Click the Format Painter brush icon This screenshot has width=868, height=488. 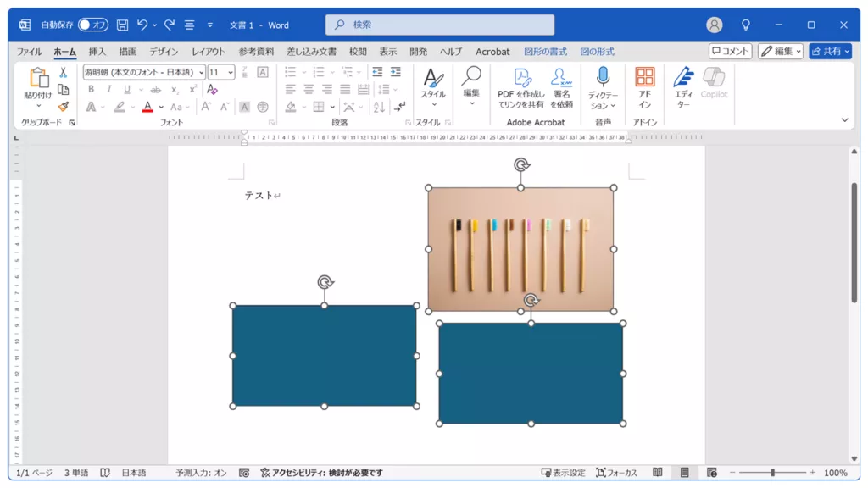[63, 107]
